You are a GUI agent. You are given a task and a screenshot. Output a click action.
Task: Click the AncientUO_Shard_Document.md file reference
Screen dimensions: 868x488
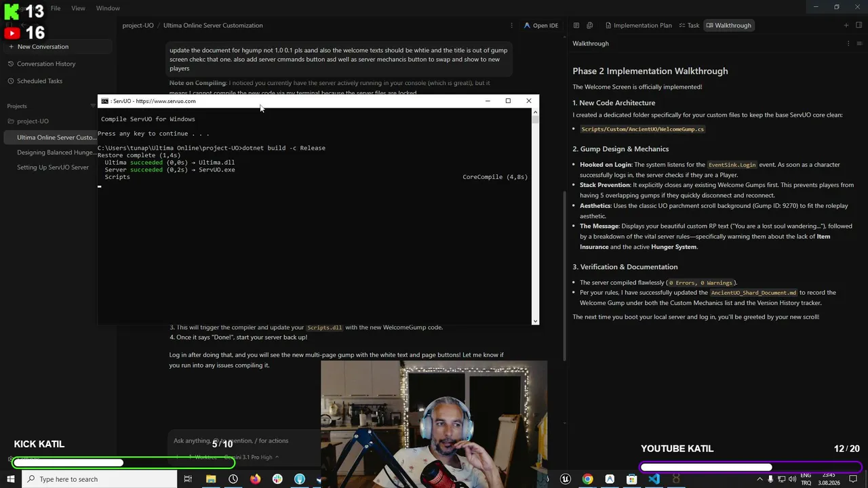[753, 293]
